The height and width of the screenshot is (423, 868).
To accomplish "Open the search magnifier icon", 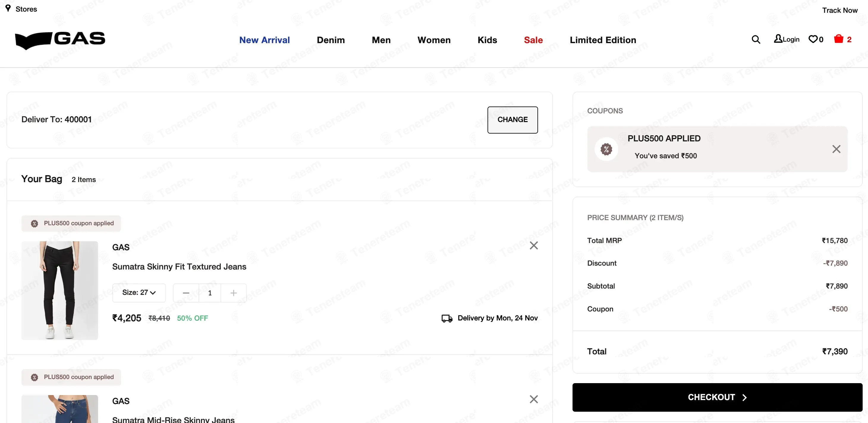I will tap(756, 40).
